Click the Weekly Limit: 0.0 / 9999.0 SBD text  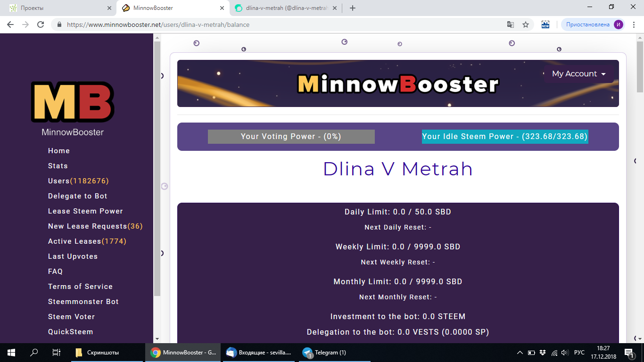(398, 247)
